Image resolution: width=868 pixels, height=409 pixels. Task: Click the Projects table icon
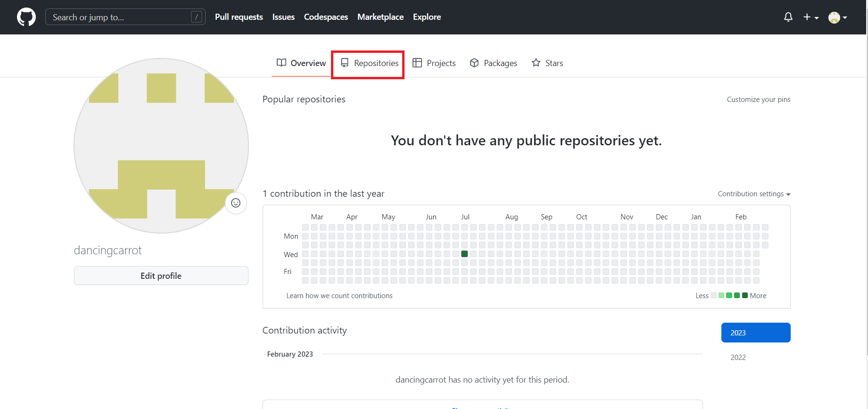(x=417, y=63)
